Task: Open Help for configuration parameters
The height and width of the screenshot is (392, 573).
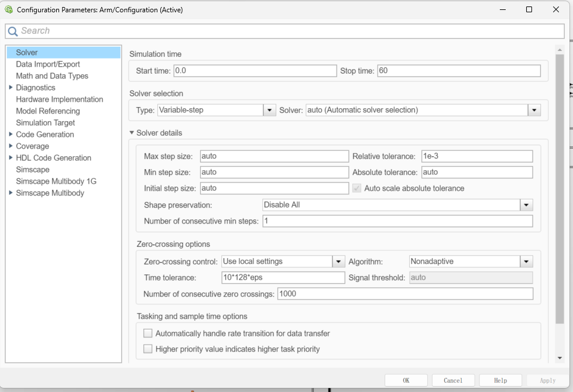Action: [x=500, y=380]
